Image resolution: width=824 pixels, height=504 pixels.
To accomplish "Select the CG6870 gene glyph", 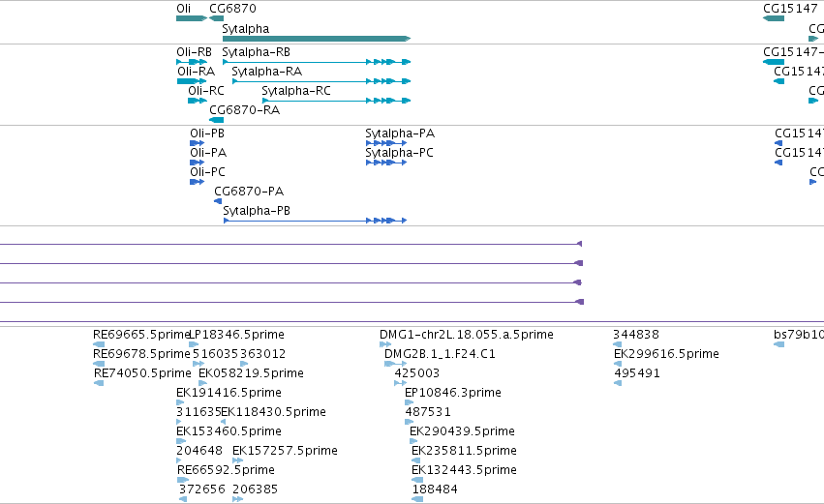I will point(216,18).
